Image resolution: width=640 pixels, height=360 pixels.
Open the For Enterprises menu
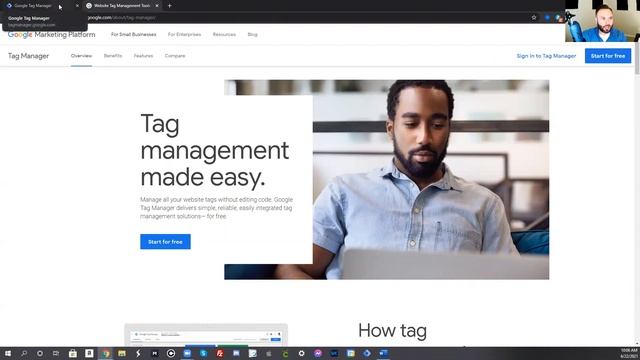tap(184, 35)
